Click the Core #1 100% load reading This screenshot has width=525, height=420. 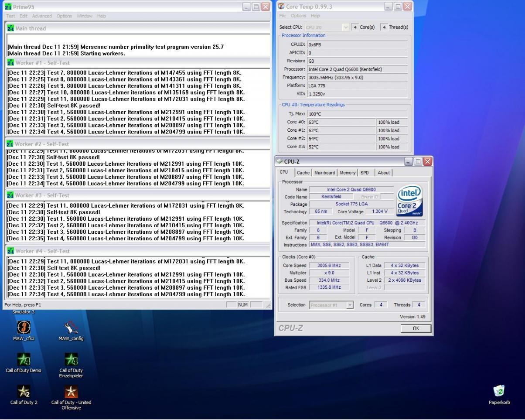(392, 130)
